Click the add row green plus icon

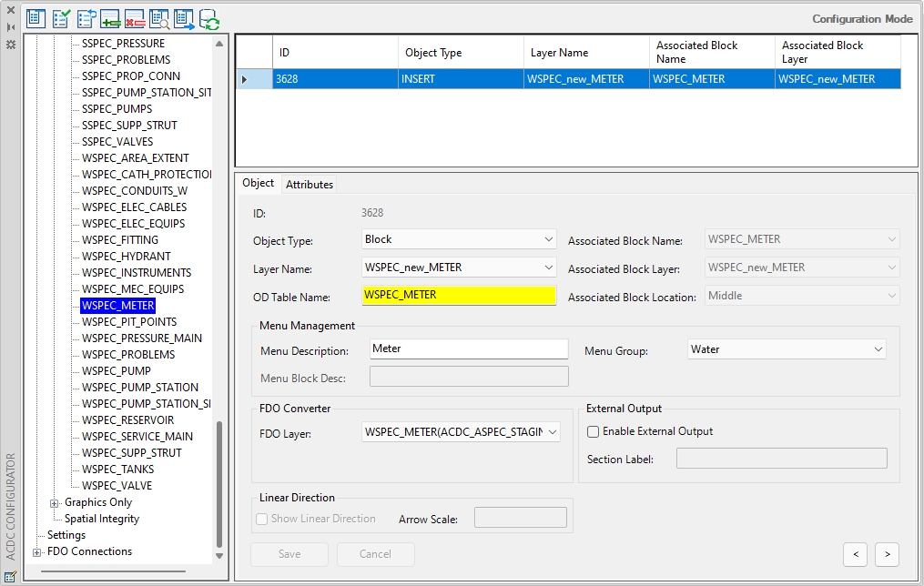(111, 19)
